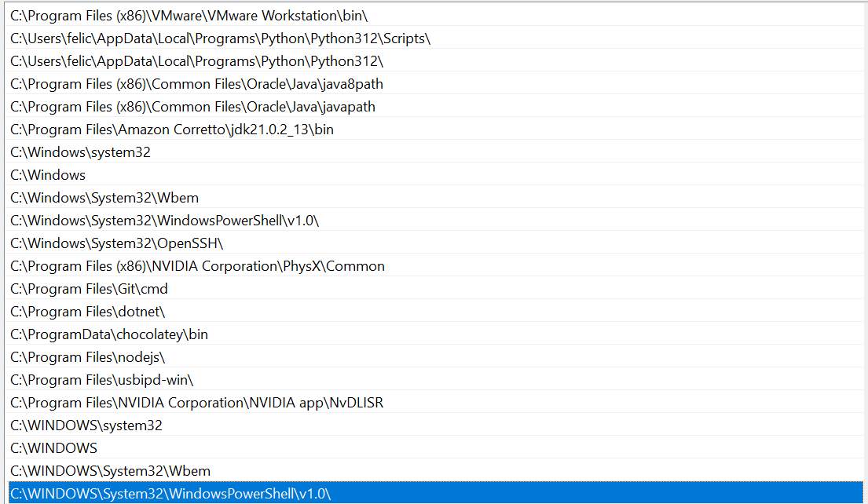Image resolution: width=868 pixels, height=504 pixels.
Task: Select the Oracle java8path entry
Action: pos(436,83)
